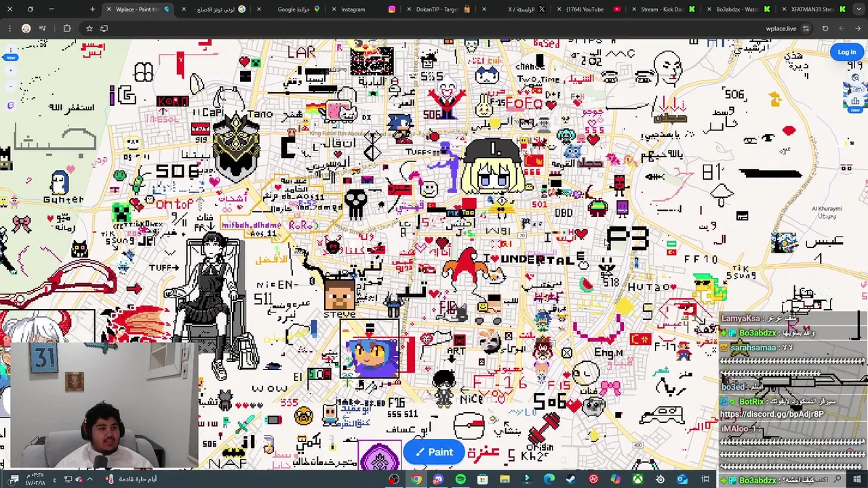Open the browser three-dot menu

(x=9, y=28)
